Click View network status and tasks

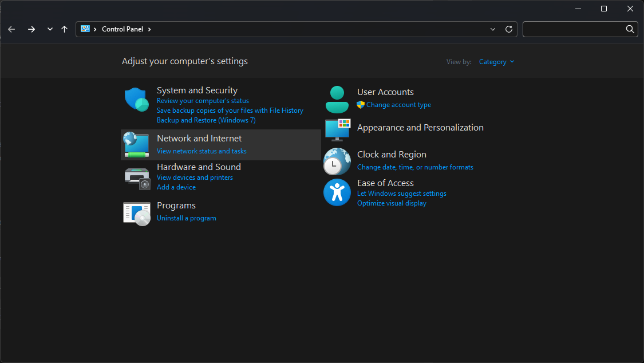pos(202,151)
